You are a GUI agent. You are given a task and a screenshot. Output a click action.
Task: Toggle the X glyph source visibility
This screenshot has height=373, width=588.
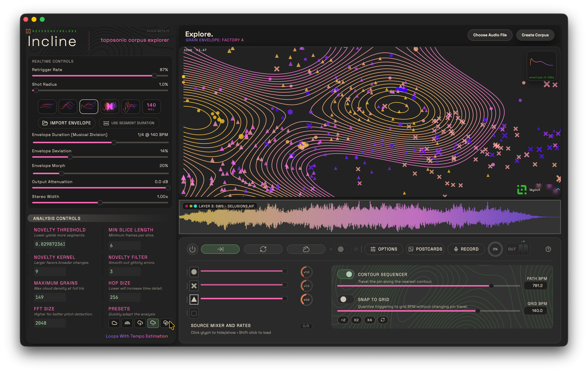coord(194,286)
